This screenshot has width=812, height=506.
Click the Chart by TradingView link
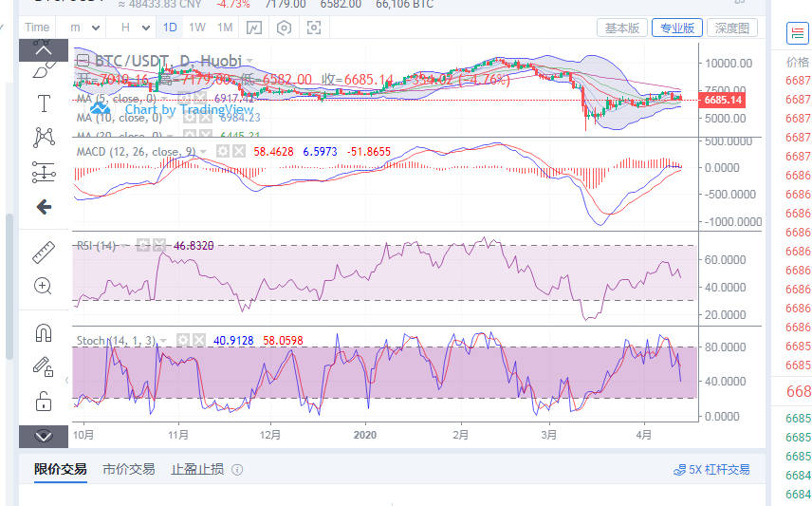(189, 109)
